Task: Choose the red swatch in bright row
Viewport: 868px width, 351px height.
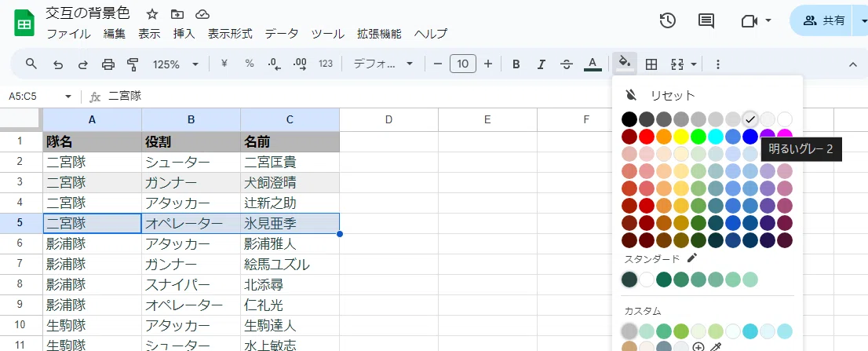Action: (647, 136)
